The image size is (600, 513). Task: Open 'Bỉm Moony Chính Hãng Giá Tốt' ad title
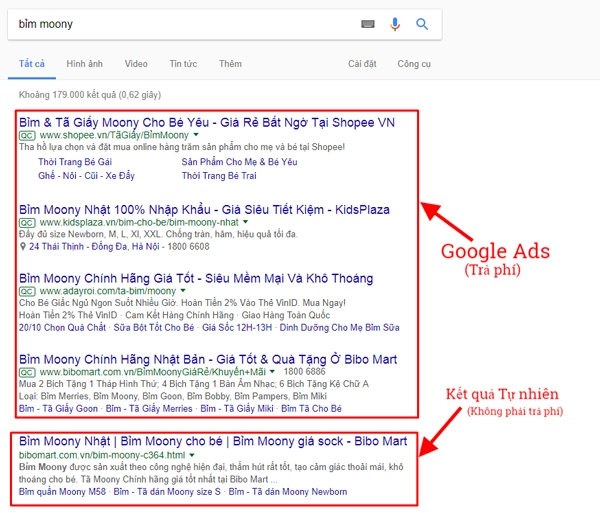196,278
